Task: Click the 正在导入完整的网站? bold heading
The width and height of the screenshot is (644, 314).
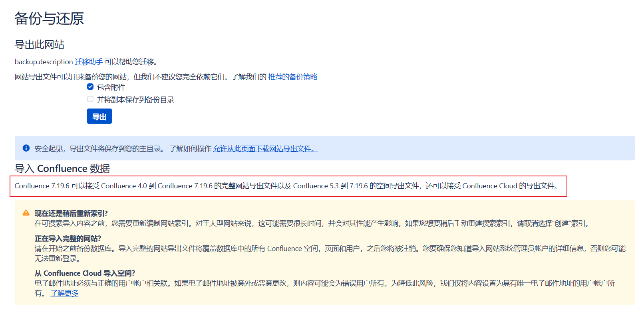Action: pyautogui.click(x=68, y=239)
